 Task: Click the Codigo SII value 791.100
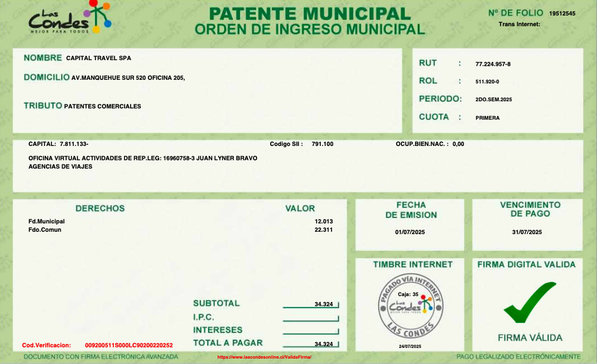click(x=323, y=144)
